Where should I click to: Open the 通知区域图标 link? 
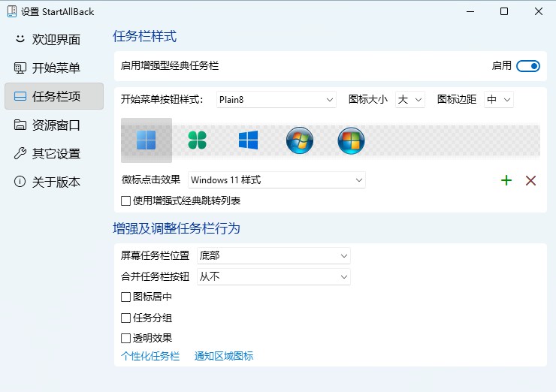(224, 356)
